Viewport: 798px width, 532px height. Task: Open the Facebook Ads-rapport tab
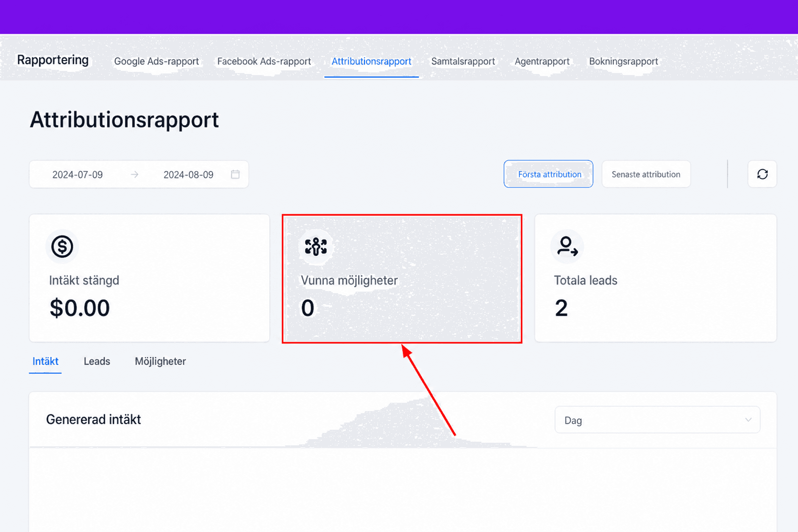click(264, 61)
